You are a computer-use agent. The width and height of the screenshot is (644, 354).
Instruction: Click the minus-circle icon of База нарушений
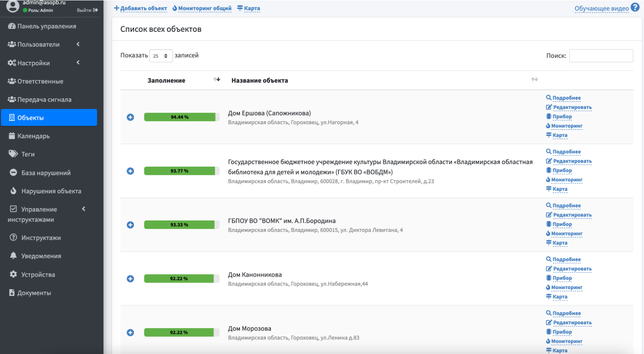(13, 173)
